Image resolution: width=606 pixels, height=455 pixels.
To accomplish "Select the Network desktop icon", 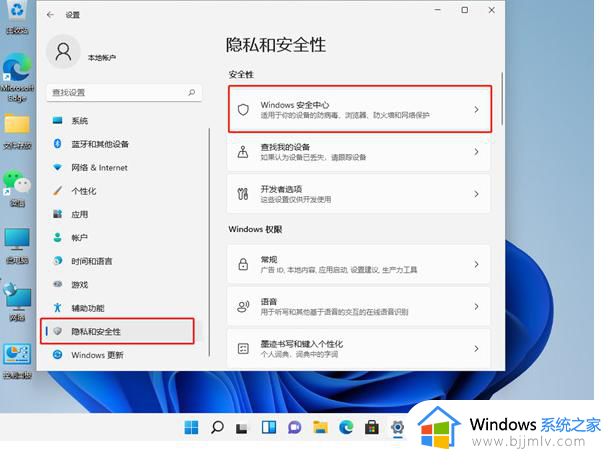I will click(x=17, y=302).
